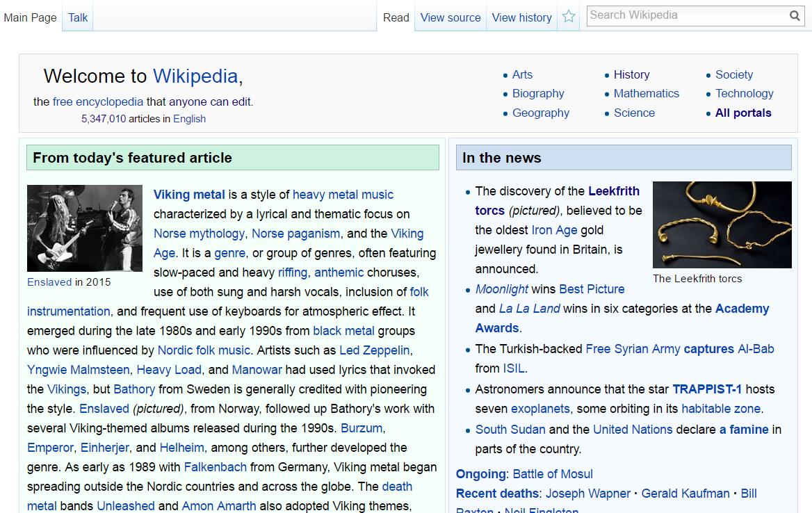
Task: Click the star icon to watch this page
Action: 569,15
